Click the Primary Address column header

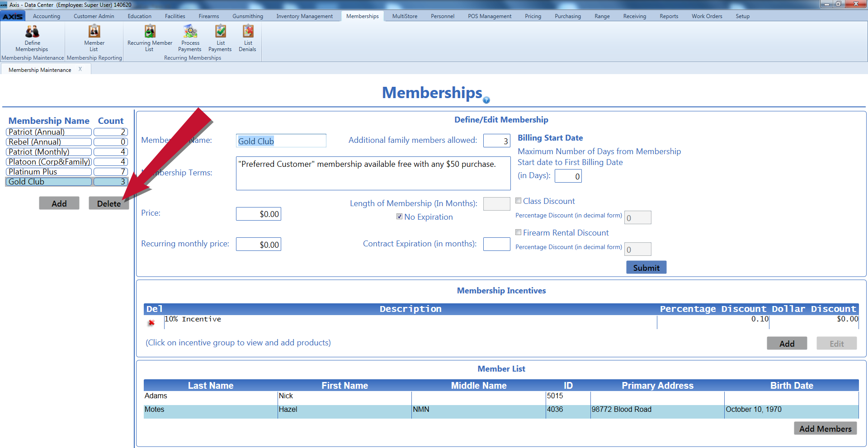[x=657, y=385]
